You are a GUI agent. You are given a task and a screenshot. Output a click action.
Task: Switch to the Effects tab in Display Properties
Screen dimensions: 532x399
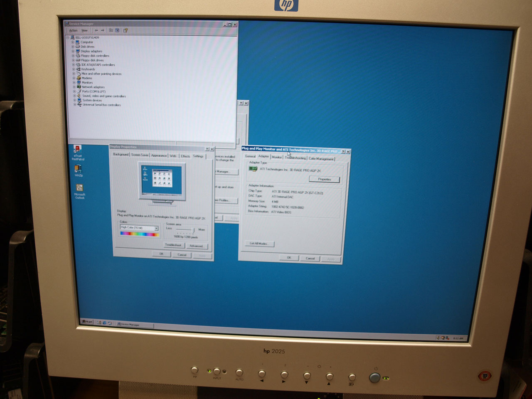[x=185, y=156]
